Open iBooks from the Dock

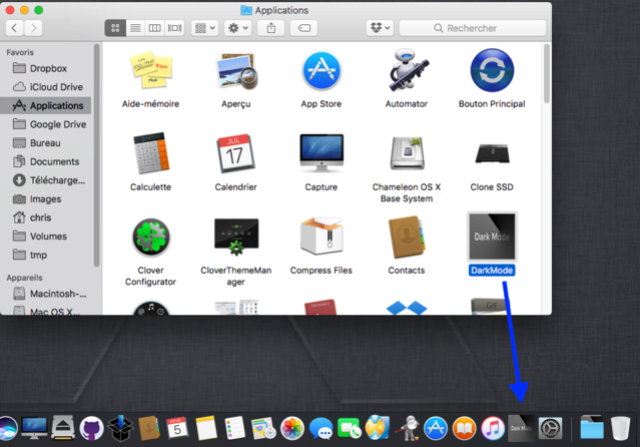[x=464, y=429]
